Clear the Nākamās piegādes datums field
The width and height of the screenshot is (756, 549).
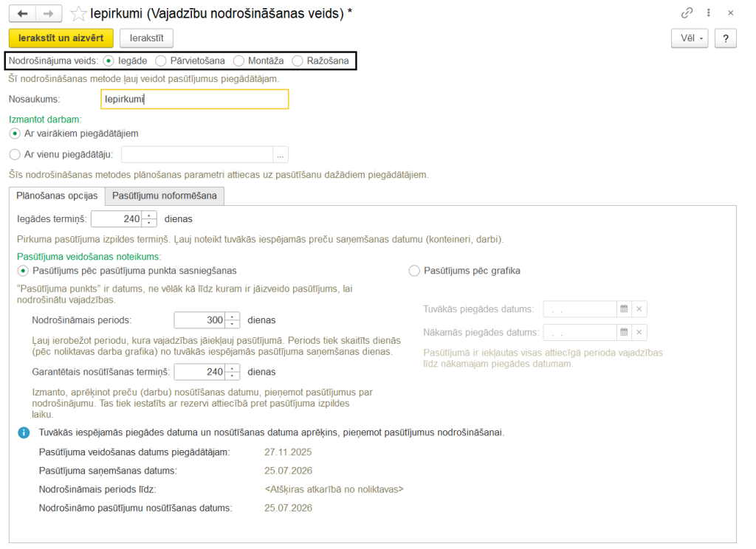pyautogui.click(x=639, y=332)
